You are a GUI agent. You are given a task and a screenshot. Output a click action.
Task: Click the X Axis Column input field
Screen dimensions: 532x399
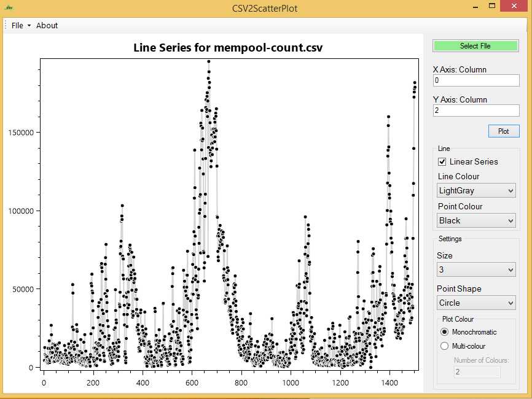475,80
